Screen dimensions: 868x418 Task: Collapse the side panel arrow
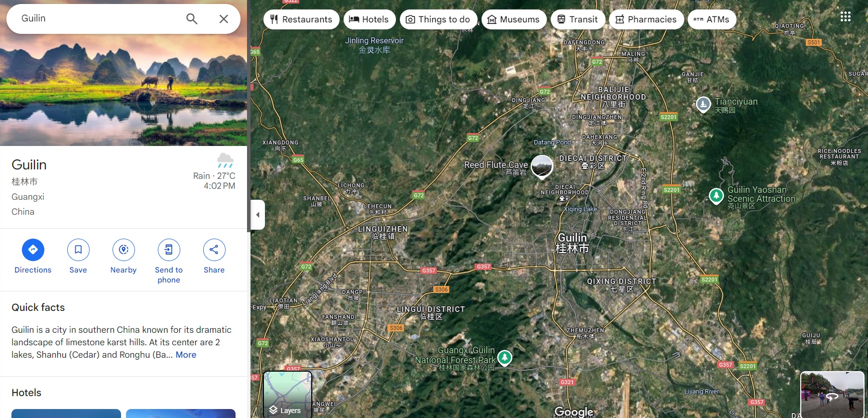(257, 215)
